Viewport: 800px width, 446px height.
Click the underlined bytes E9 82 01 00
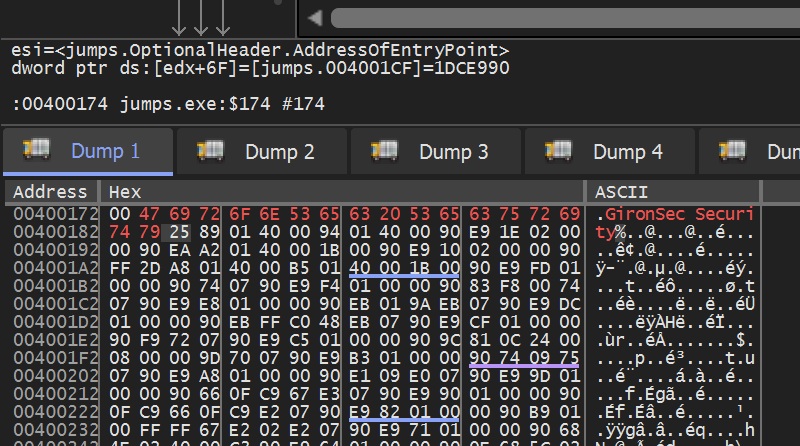[x=403, y=412]
